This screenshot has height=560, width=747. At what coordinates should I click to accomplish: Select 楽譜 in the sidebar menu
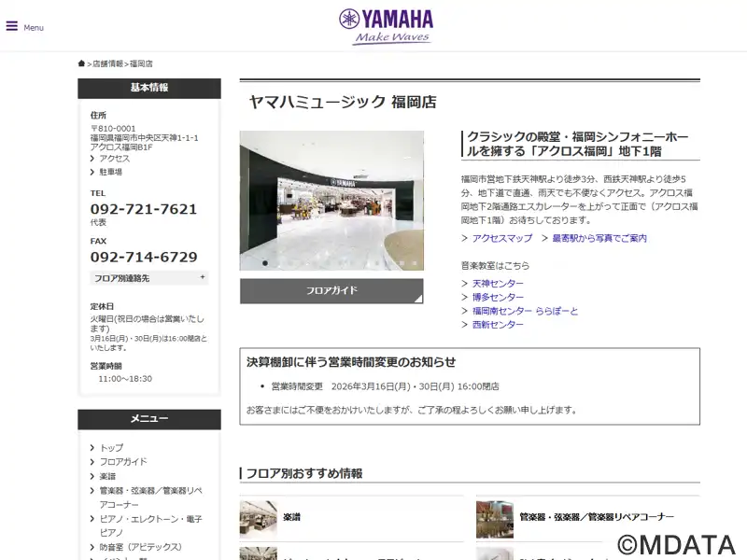point(107,476)
